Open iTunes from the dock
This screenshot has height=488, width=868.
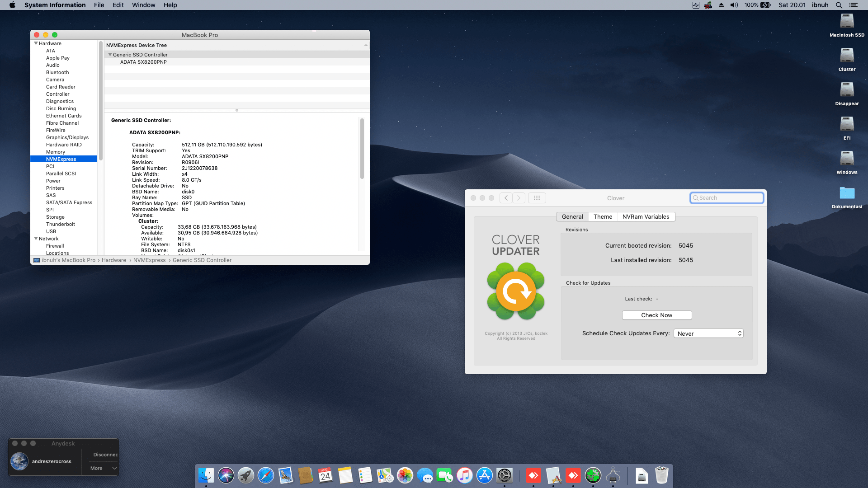465,475
